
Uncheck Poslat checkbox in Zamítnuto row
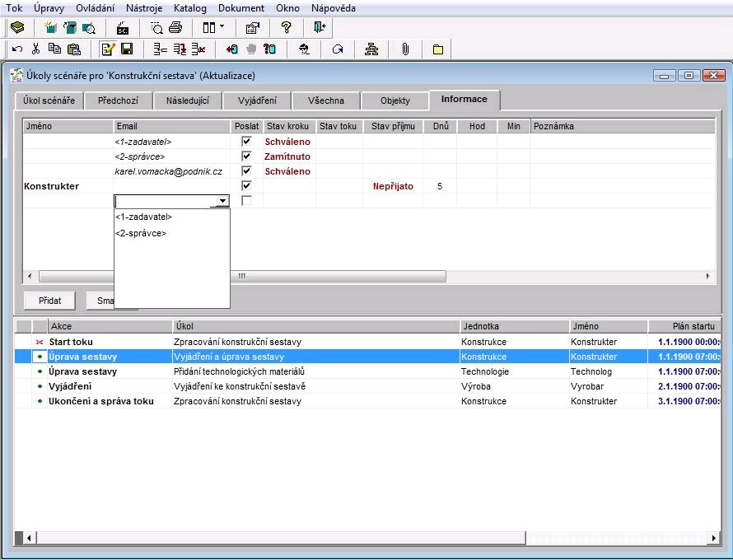pyautogui.click(x=246, y=156)
